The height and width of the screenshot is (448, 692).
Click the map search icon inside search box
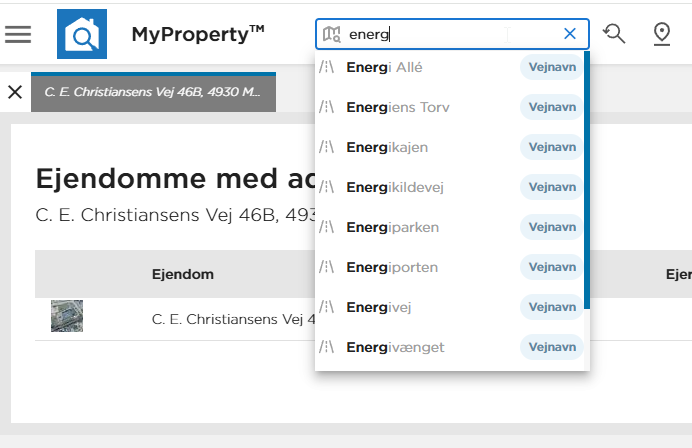click(331, 34)
